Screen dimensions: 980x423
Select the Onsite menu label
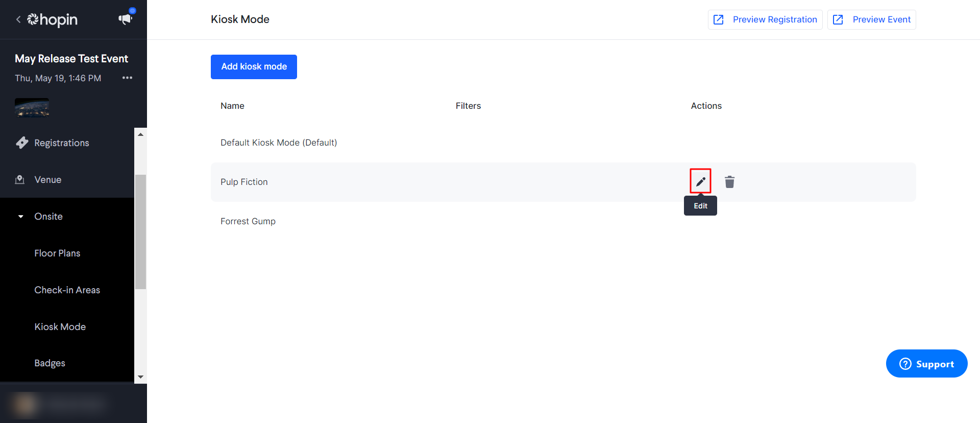point(48,217)
